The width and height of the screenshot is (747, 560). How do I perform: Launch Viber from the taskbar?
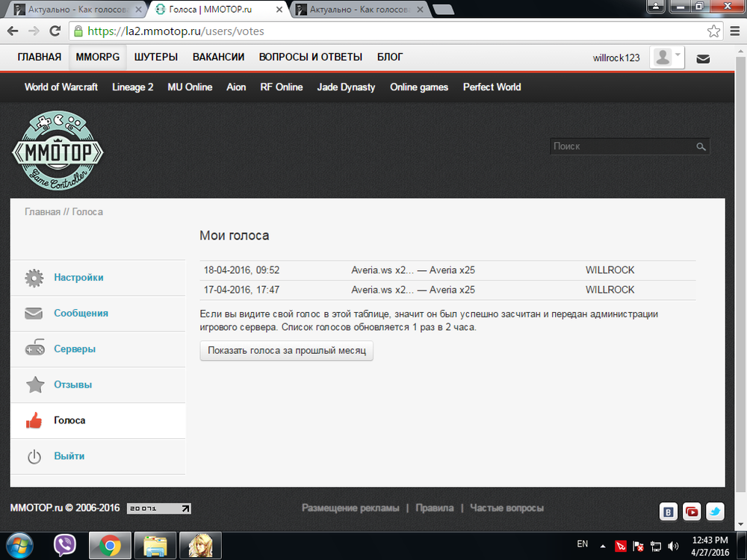[x=65, y=546]
